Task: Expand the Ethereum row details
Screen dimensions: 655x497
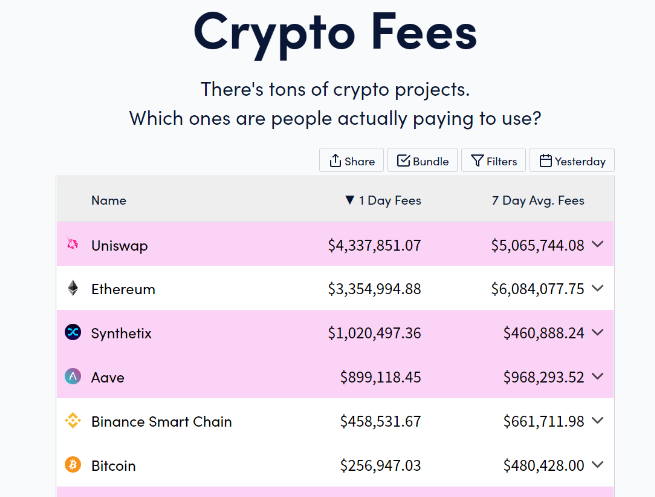Action: 598,288
